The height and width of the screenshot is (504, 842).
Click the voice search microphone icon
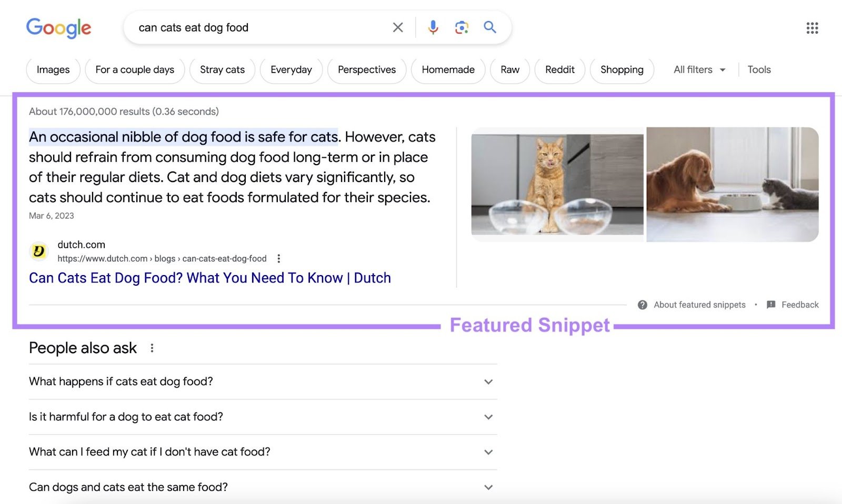pos(433,27)
